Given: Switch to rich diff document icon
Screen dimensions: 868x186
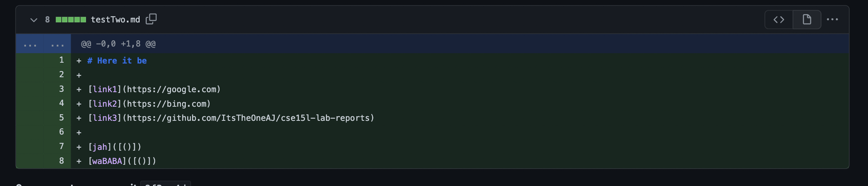Looking at the screenshot, I should coord(807,20).
